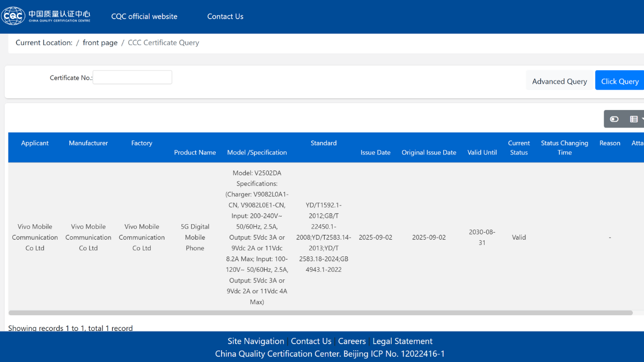Open CQC official website link

tap(144, 17)
